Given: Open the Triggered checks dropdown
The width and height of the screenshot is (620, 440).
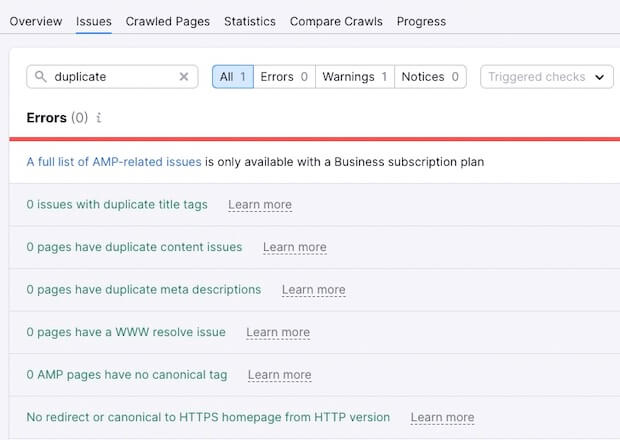Looking at the screenshot, I should [547, 77].
